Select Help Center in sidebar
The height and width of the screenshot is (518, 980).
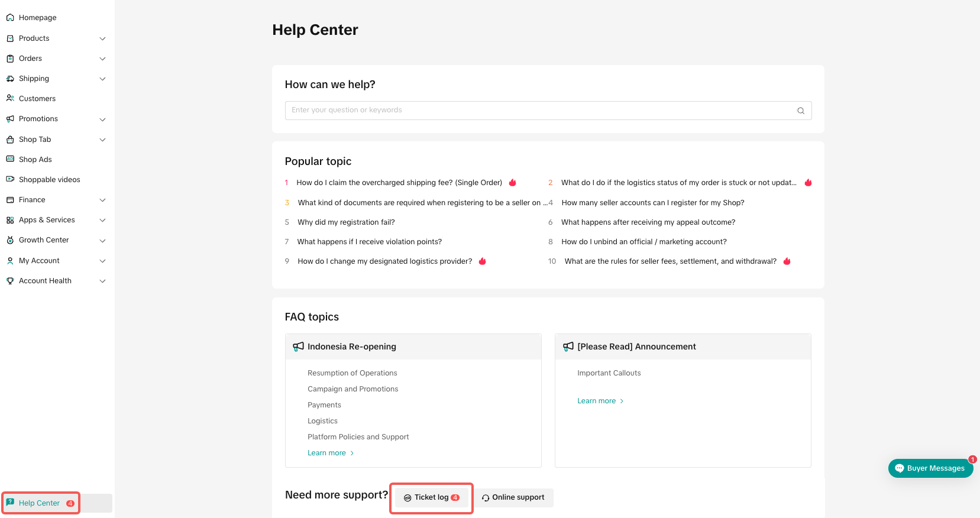39,503
